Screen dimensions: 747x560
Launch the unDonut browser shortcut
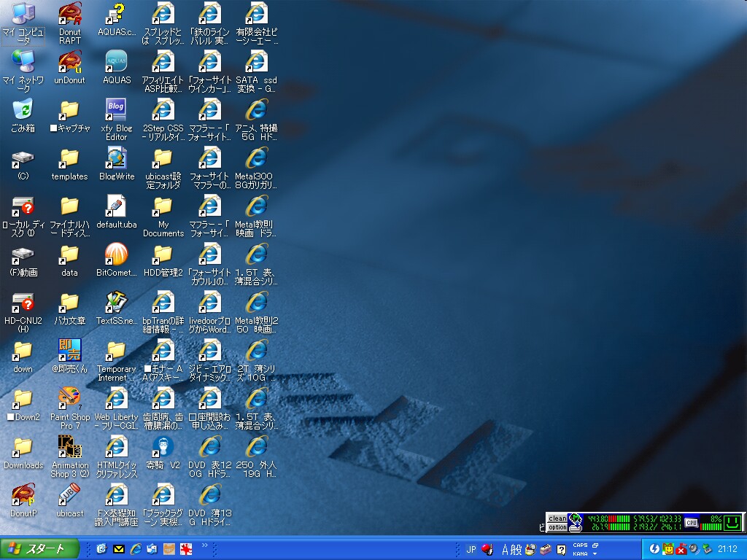click(69, 68)
